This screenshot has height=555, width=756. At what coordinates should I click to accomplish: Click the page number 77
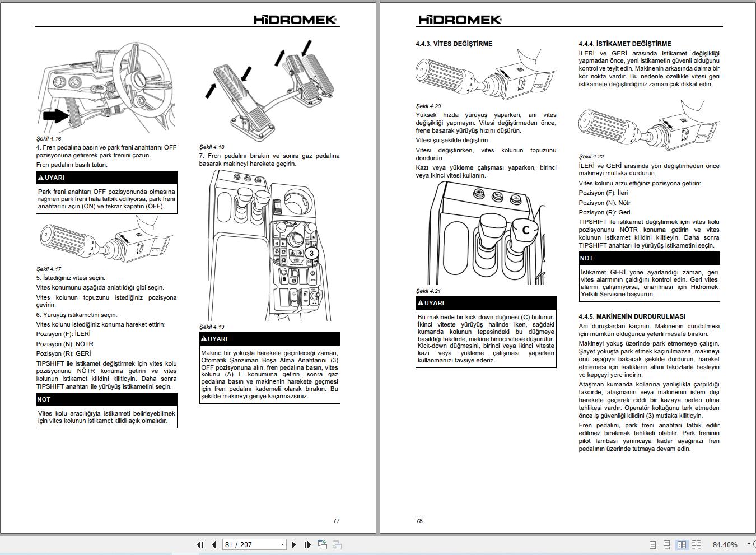[336, 521]
